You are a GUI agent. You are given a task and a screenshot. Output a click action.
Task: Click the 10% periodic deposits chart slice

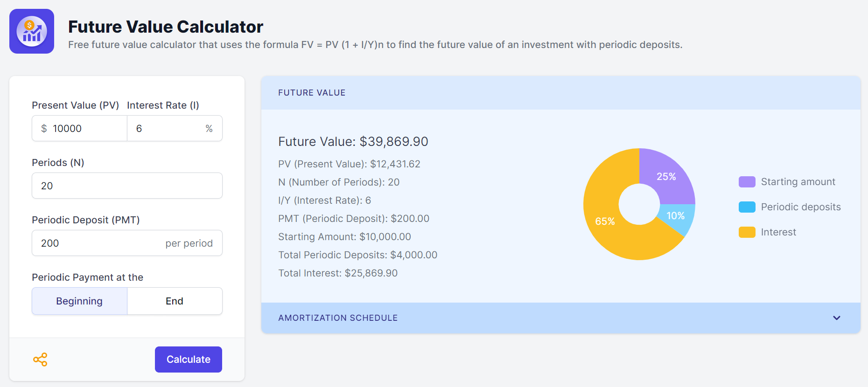[x=676, y=216]
